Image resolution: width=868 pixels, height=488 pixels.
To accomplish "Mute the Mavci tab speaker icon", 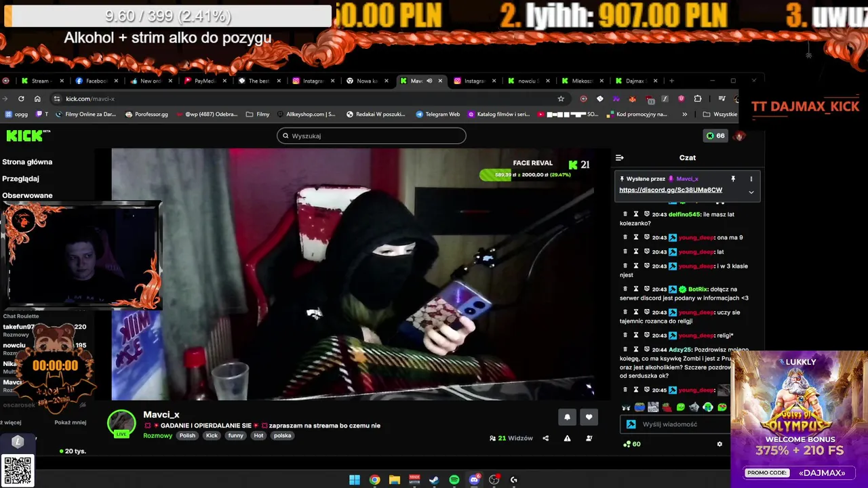I will pos(429,81).
